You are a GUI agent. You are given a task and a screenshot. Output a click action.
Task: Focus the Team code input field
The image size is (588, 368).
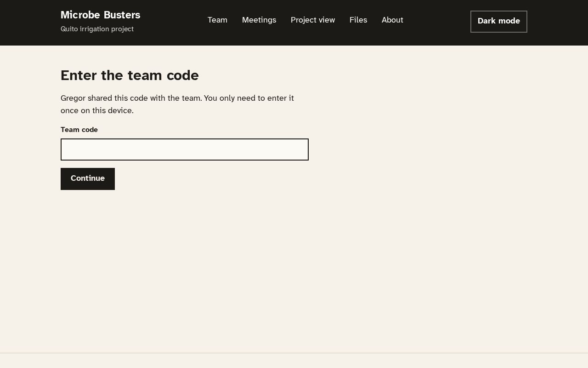pos(185,149)
